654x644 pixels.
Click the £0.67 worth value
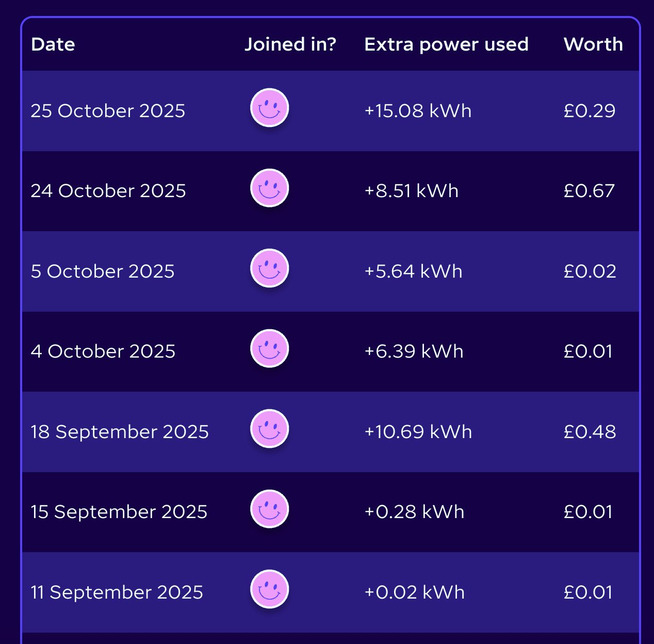pos(589,191)
